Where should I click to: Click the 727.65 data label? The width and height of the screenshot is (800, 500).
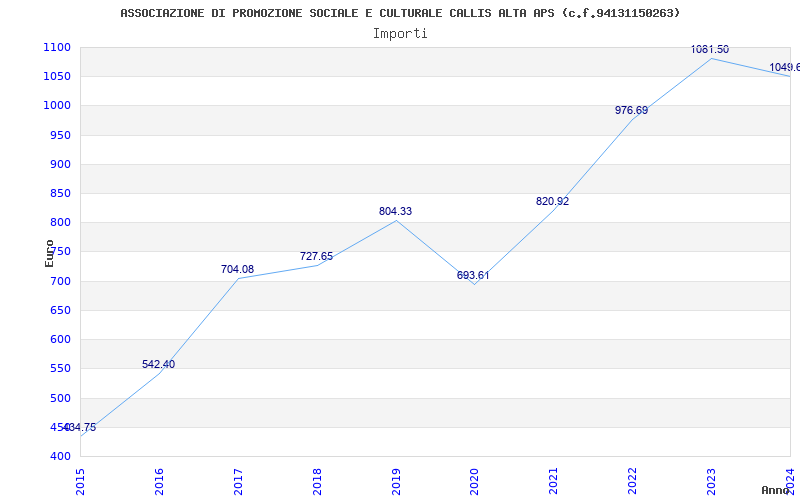click(x=316, y=256)
